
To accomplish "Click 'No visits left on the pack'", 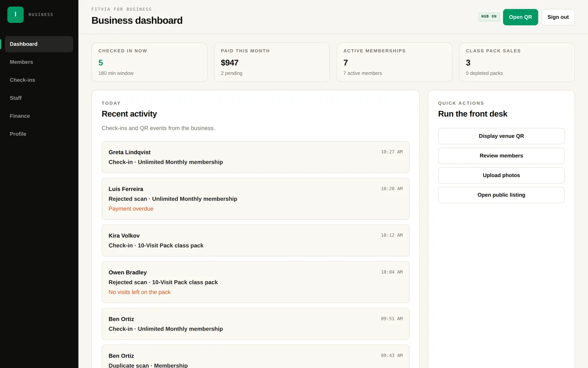I will [140, 293].
